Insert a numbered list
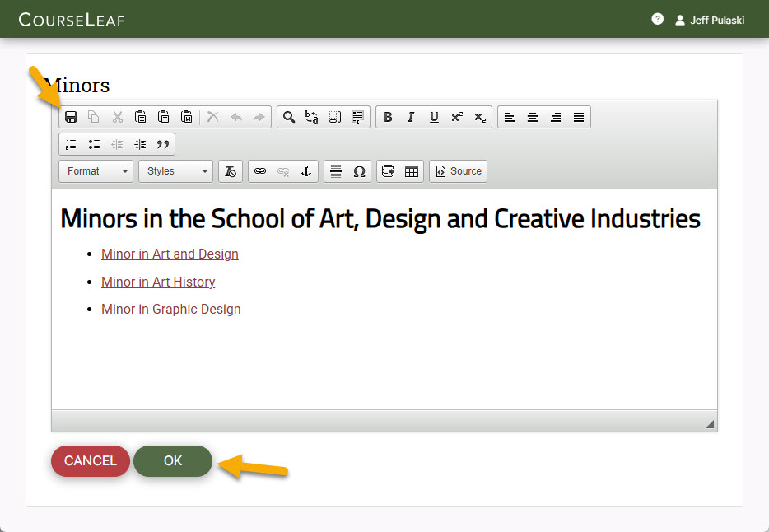Screen dimensions: 769x532 pos(71,144)
